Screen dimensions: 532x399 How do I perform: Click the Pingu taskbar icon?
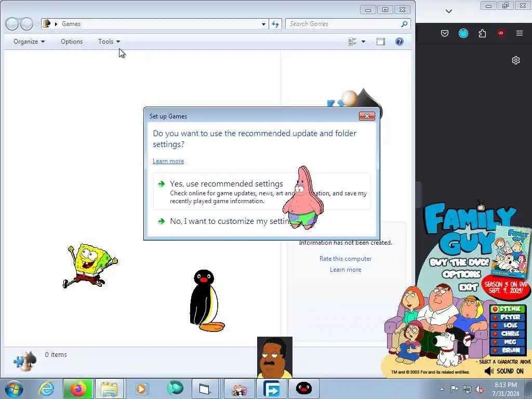[303, 389]
